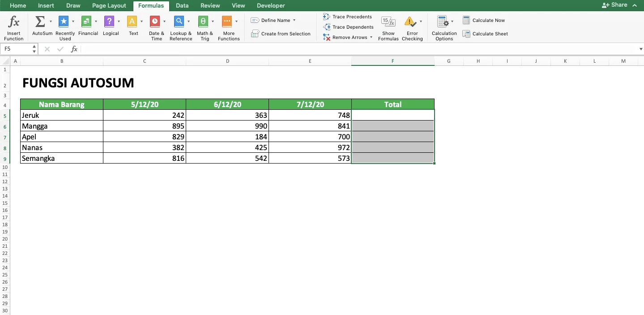Click the Nama Barang header cell
This screenshot has height=315, width=644.
coord(62,104)
